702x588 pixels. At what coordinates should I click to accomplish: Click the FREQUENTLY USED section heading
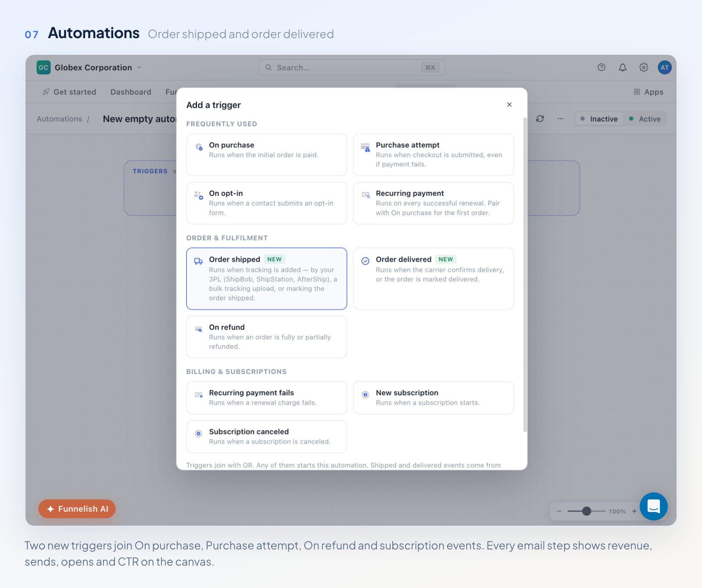pyautogui.click(x=222, y=124)
